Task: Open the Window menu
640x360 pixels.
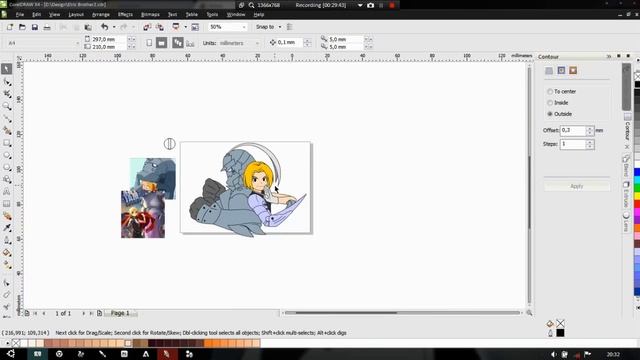Action: click(236, 14)
